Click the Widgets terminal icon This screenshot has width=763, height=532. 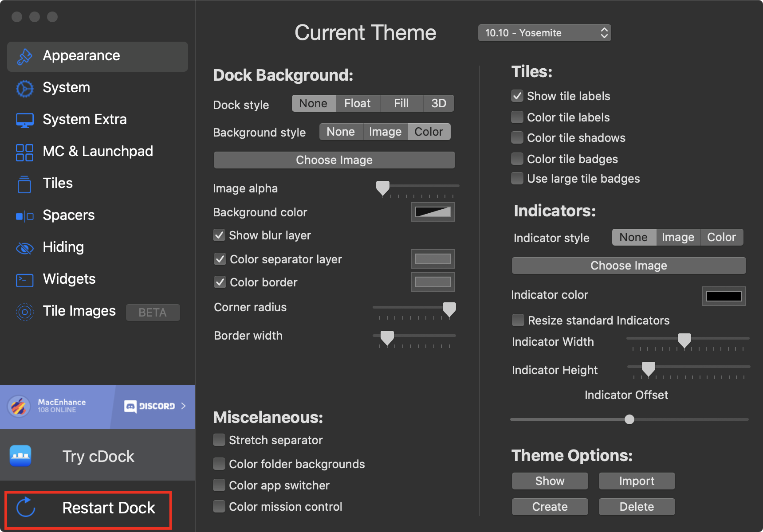point(24,280)
